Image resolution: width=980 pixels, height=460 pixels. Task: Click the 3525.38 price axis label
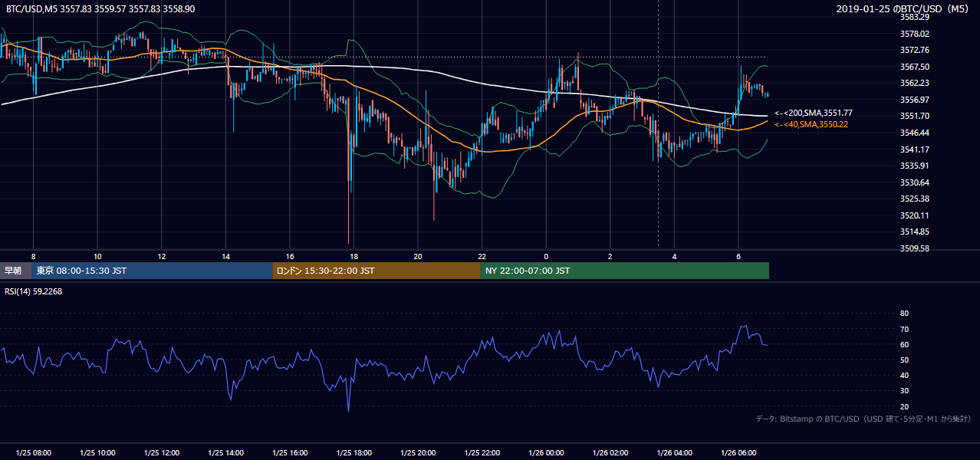point(916,199)
